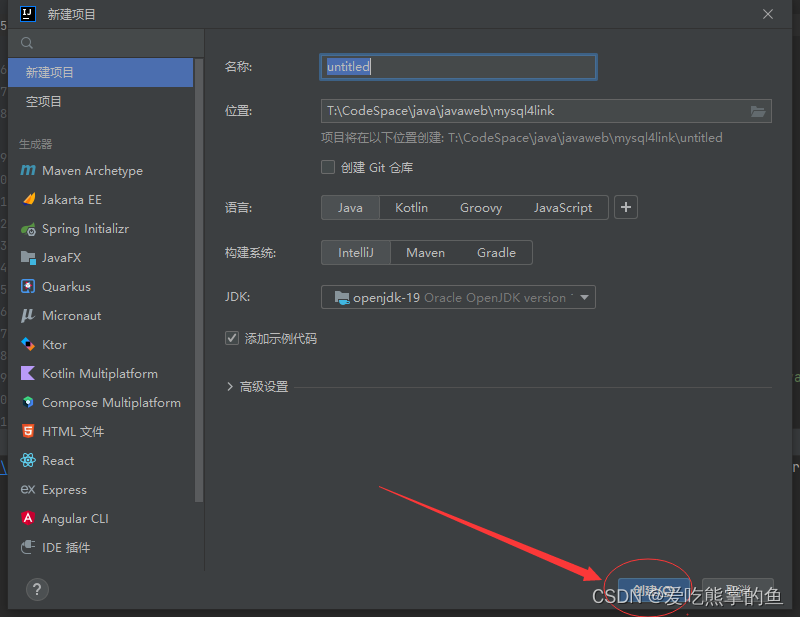
Task: Click the 取消 cancel button
Action: coord(738,591)
